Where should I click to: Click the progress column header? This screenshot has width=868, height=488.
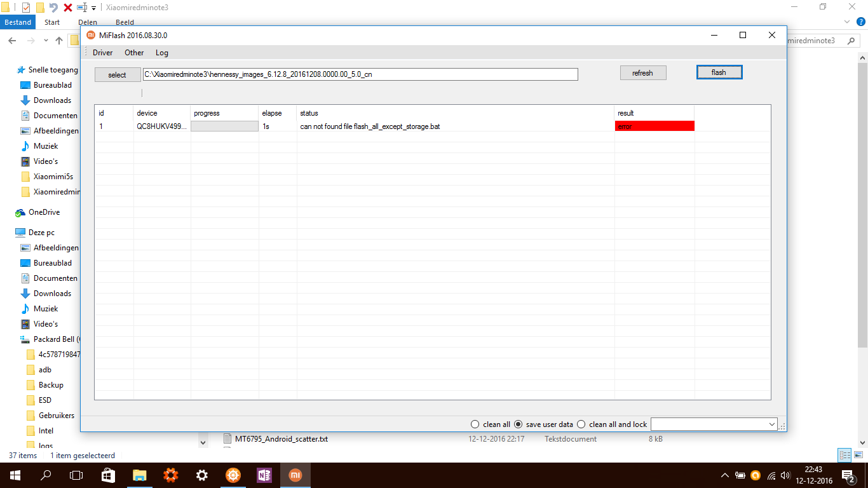tap(207, 113)
